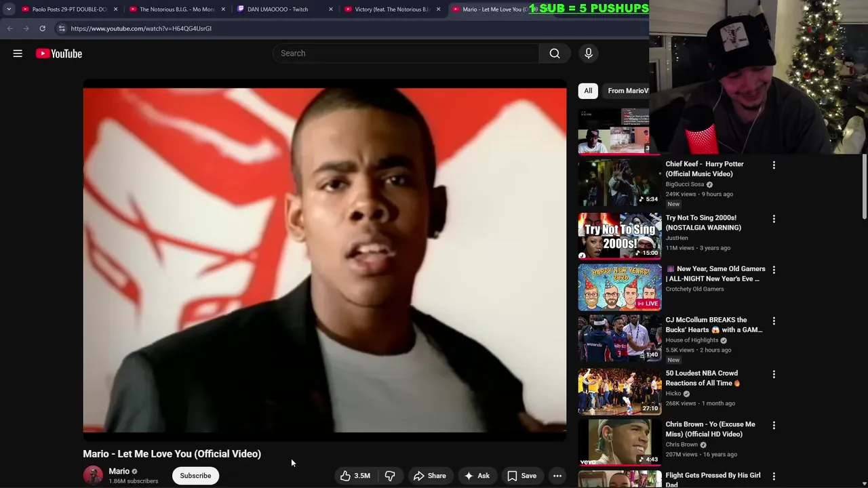Go forward with browser forward arrow

[26, 28]
